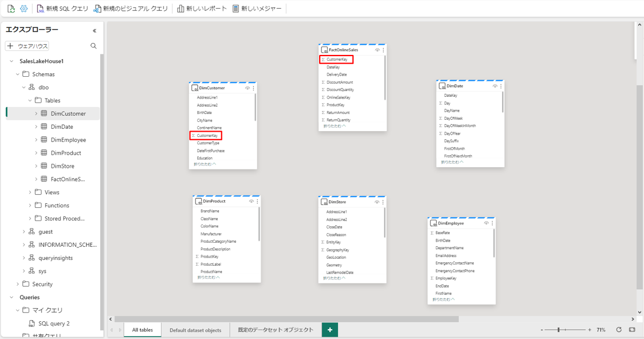Reset the diagram layout with the bottom refresh icon

point(619,330)
